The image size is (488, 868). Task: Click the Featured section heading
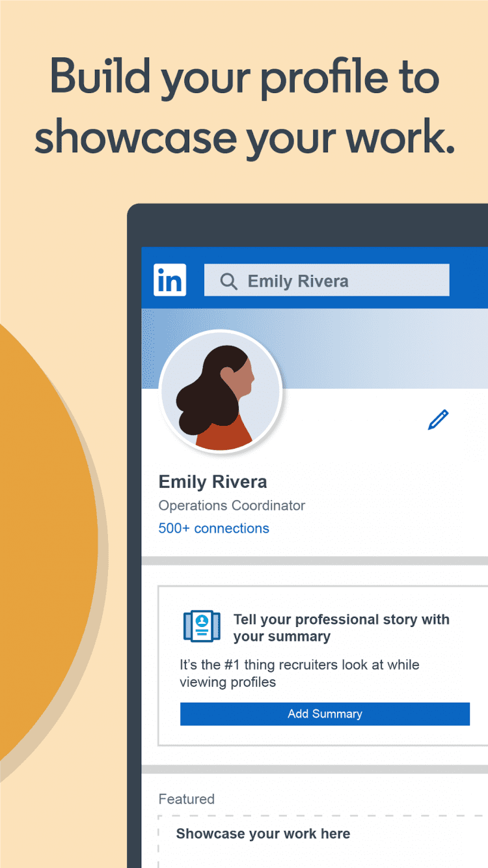pyautogui.click(x=187, y=799)
